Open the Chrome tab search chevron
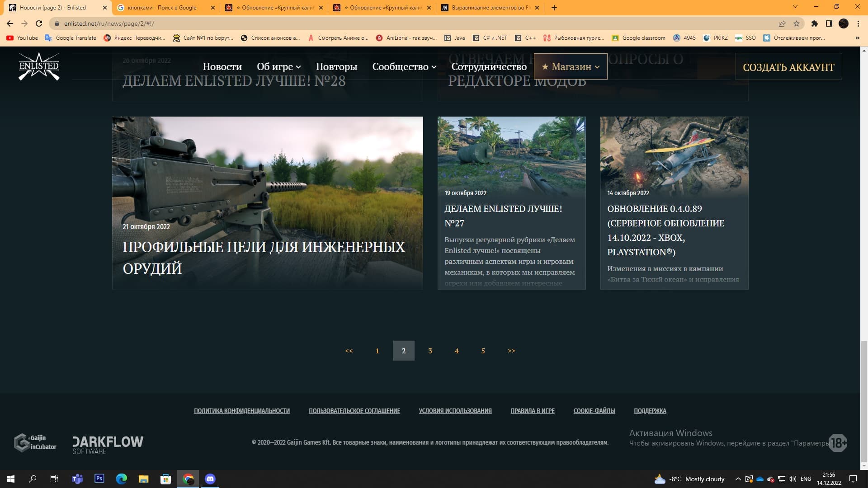This screenshot has height=488, width=868. click(x=795, y=7)
